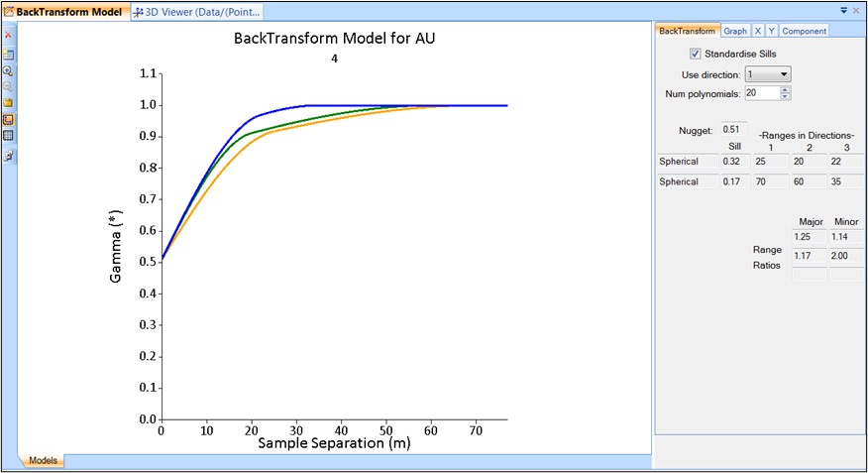This screenshot has width=868, height=473.
Task: Click the bottom icon in the left toolbar
Action: coord(8,156)
